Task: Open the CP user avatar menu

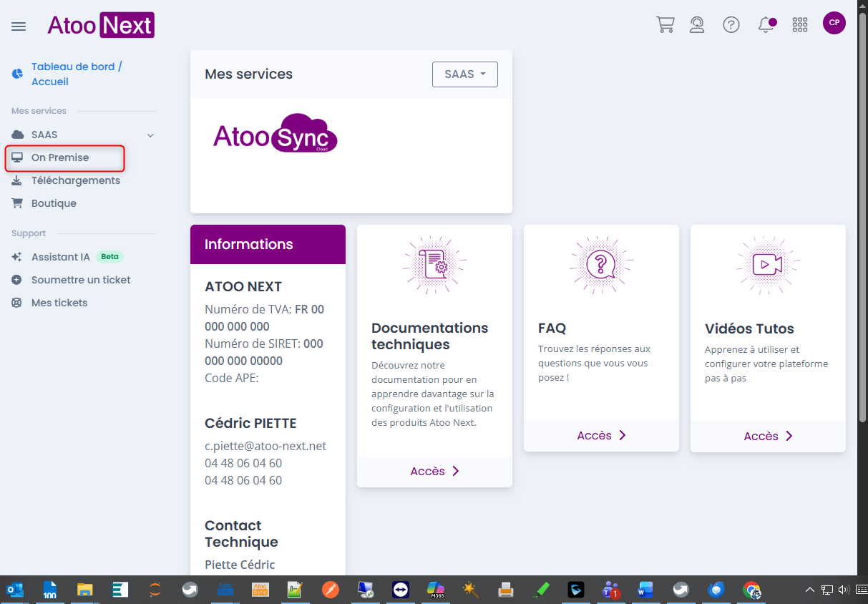Action: [834, 23]
